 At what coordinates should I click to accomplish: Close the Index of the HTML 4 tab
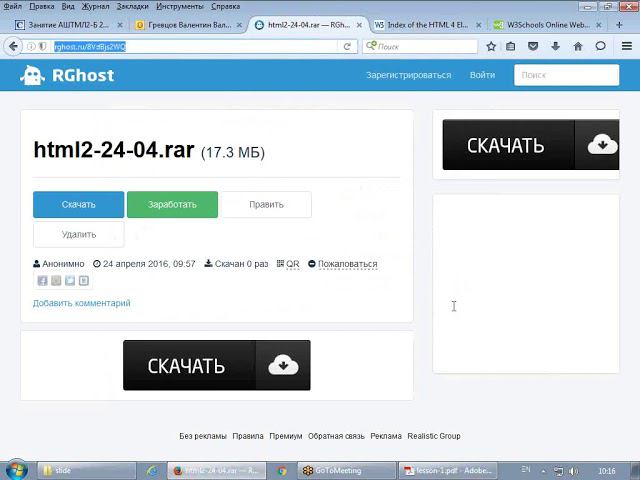(479, 25)
